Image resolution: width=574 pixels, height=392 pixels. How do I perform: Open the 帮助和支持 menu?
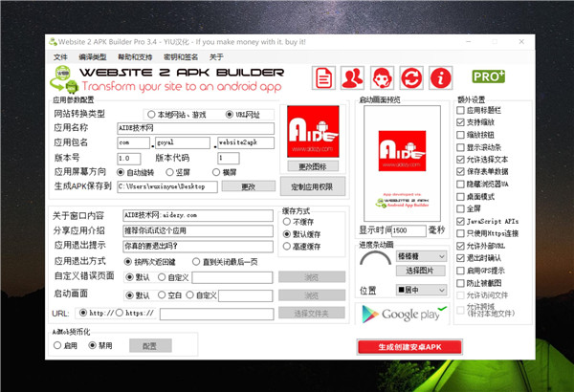click(x=135, y=57)
